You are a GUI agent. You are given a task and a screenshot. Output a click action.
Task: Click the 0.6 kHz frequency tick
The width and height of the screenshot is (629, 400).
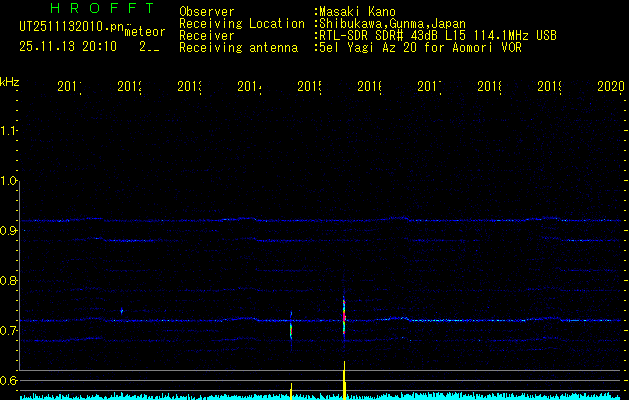pos(10,381)
